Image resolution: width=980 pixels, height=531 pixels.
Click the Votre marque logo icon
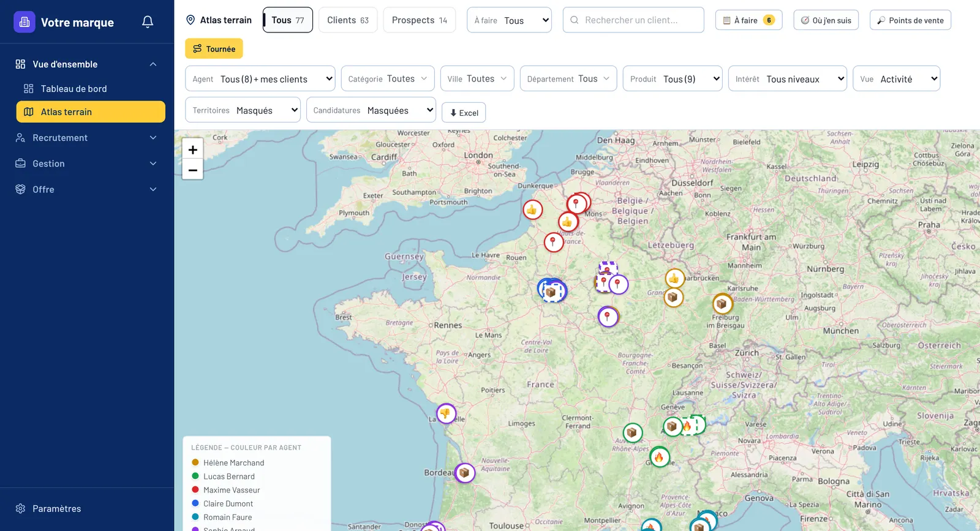coord(24,22)
